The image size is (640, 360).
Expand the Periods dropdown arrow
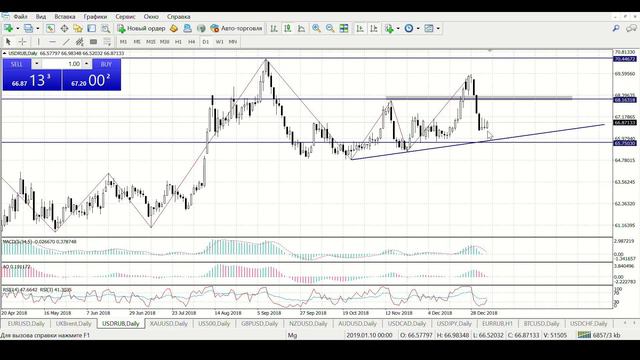[418, 29]
